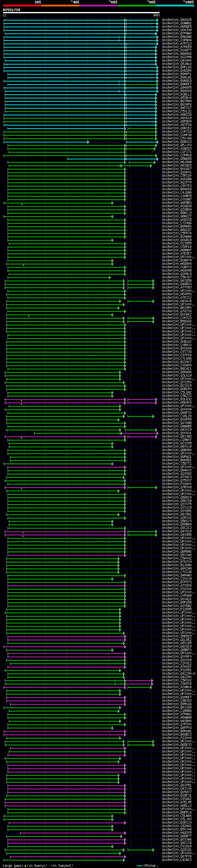This screenshot has width=197, height=868.
Task: Select the label UniRef100_A7P710
Action: 177,43
